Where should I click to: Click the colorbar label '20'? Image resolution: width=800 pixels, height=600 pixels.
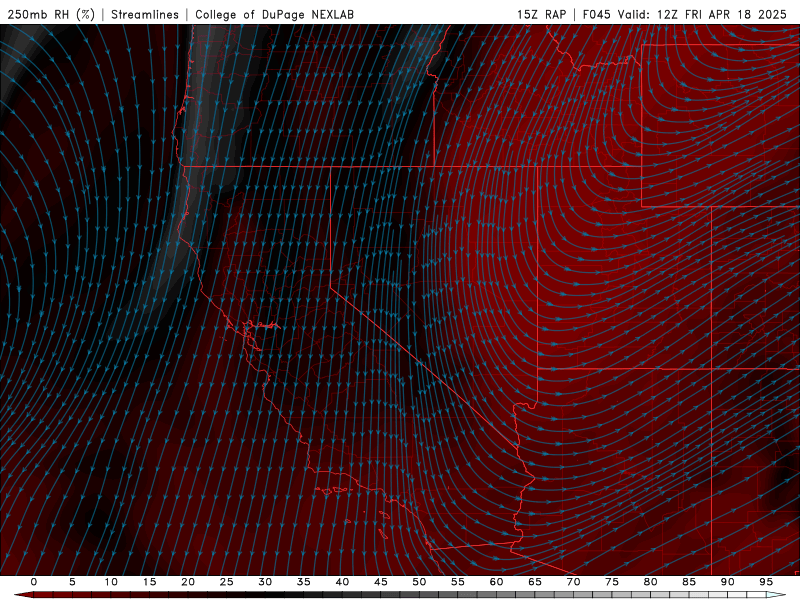(188, 582)
